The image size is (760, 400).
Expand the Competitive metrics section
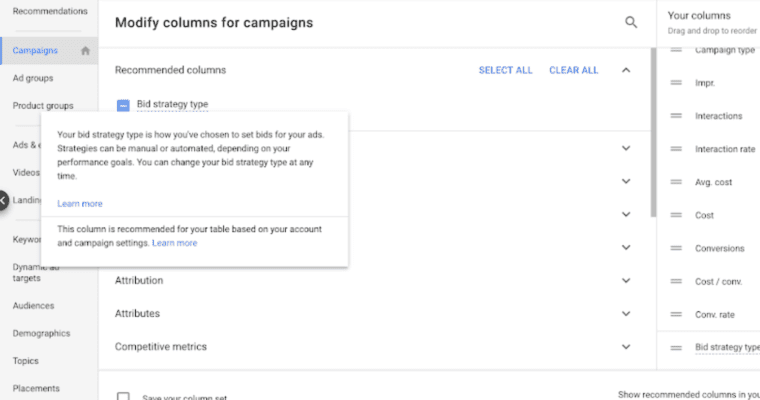tap(626, 347)
